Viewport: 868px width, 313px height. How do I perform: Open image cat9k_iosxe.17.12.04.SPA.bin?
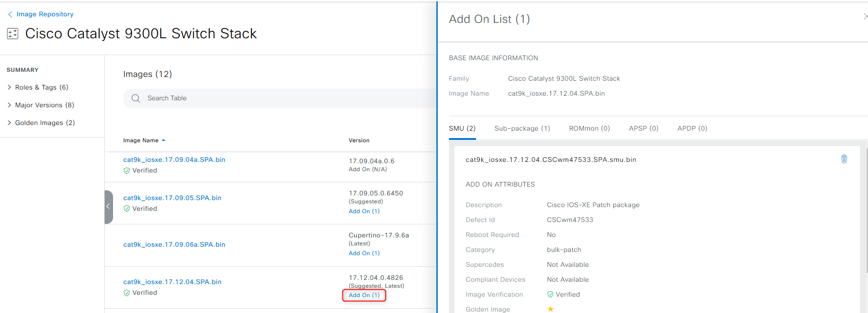coord(172,282)
